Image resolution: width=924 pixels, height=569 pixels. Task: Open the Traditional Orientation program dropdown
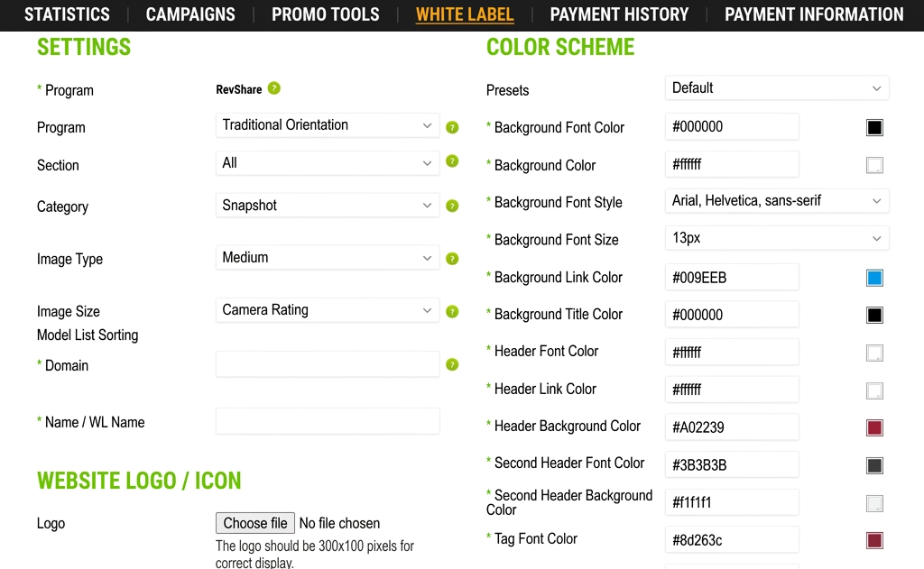pos(328,125)
